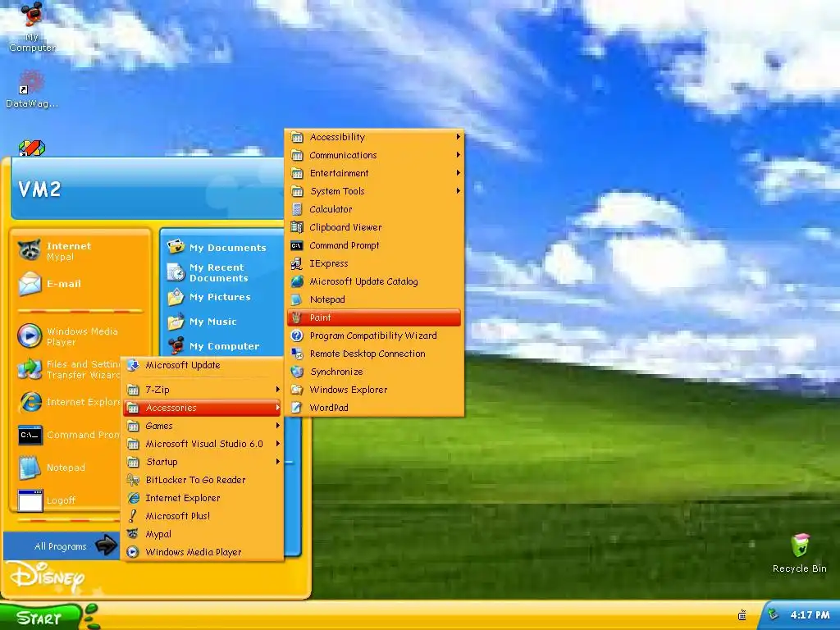This screenshot has width=840, height=630.
Task: Expand System Tools submenu arrow
Action: [458, 191]
